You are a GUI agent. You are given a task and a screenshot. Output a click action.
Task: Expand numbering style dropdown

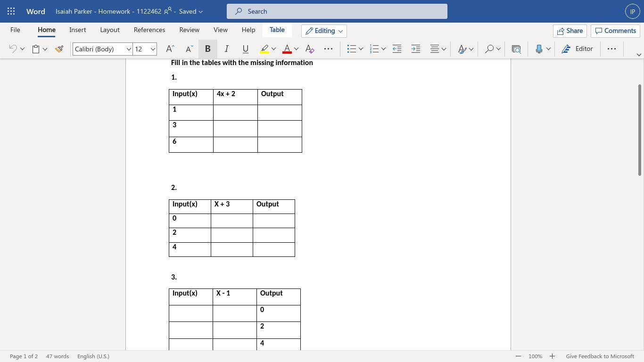[x=383, y=49]
